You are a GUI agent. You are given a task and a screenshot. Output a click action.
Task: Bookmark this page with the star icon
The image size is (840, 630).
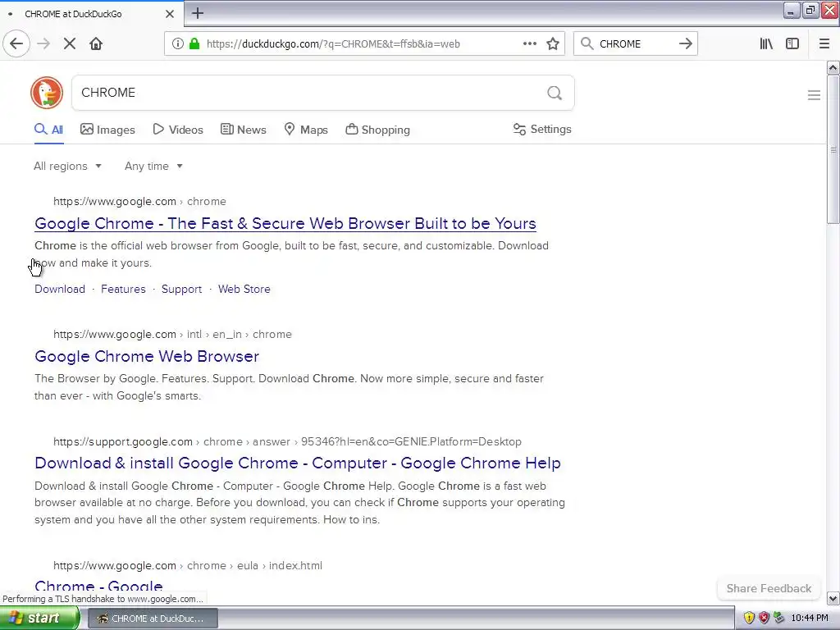pos(553,44)
